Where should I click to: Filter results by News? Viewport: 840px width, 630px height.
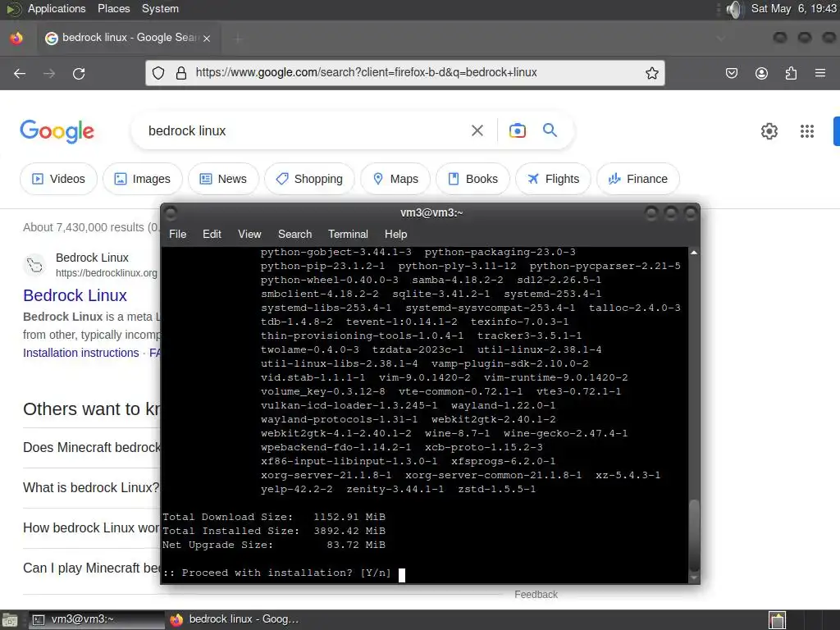(223, 179)
